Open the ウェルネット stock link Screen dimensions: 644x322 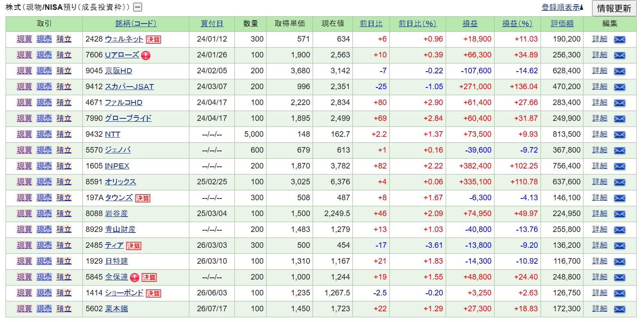click(x=124, y=39)
